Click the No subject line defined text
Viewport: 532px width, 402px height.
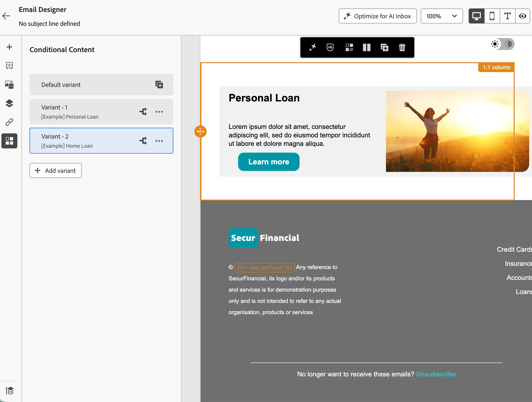pyautogui.click(x=49, y=24)
